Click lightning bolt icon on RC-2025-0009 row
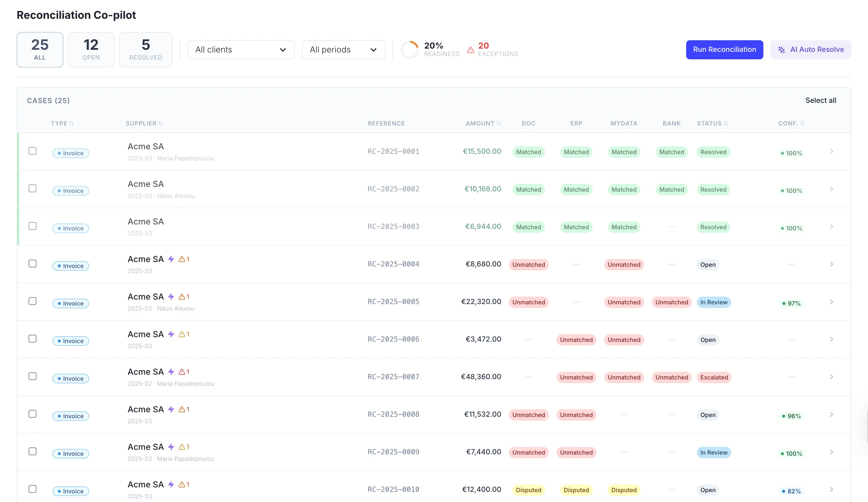The width and height of the screenshot is (868, 502). 171,447
